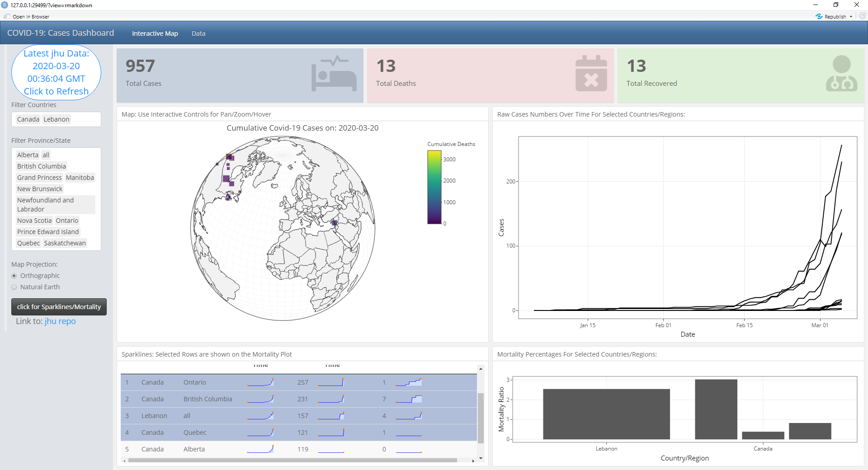
Task: Click the 7 deaths value for British Columbia
Action: tap(384, 399)
